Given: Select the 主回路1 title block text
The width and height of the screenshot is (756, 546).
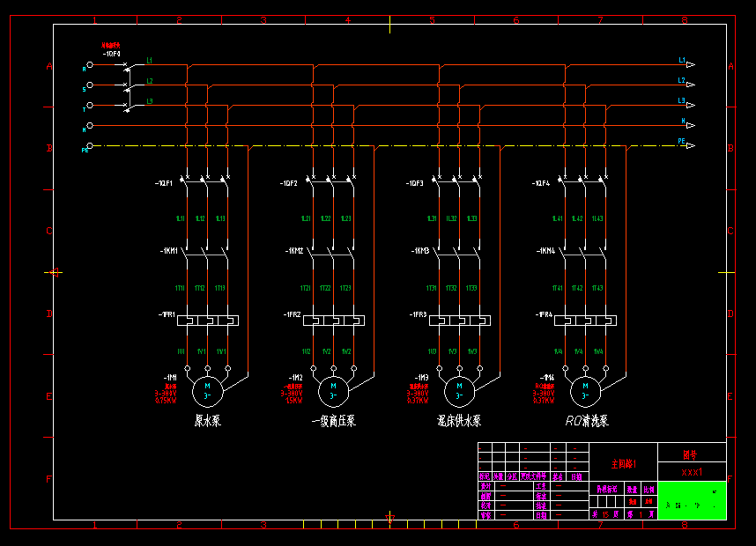Looking at the screenshot, I should pos(623,462).
